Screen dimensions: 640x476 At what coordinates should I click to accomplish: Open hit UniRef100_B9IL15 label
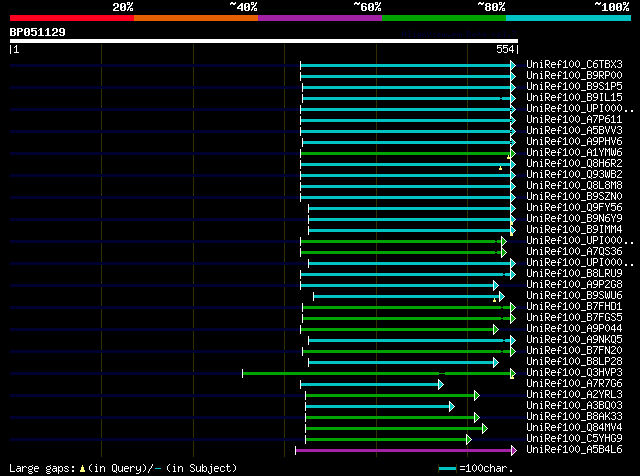pyautogui.click(x=574, y=98)
